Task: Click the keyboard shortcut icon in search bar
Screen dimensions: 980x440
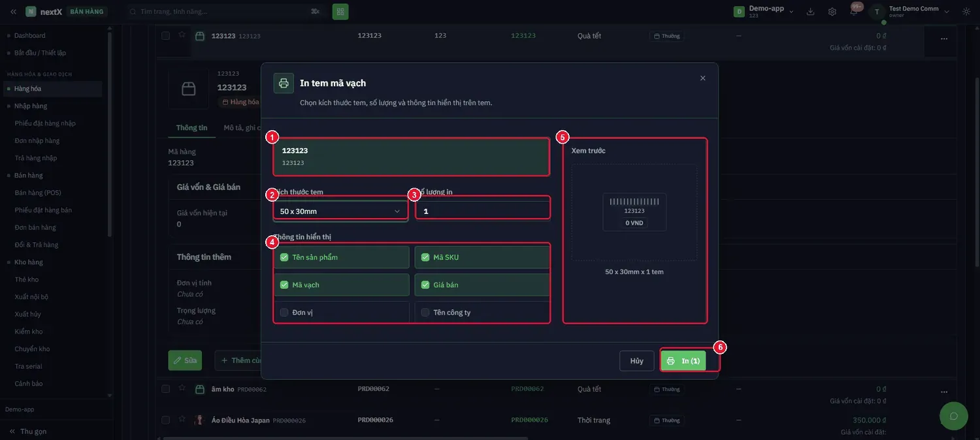Action: [x=316, y=12]
